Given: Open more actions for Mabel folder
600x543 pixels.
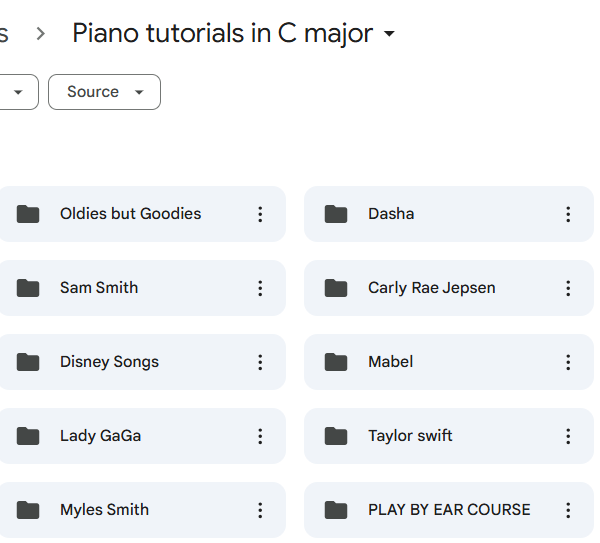Looking at the screenshot, I should click(x=568, y=362).
